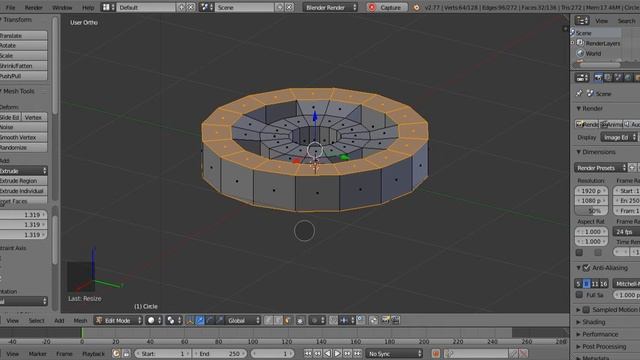
Task: Toggle the use preview range clock button
Action: pyautogui.click(x=116, y=353)
